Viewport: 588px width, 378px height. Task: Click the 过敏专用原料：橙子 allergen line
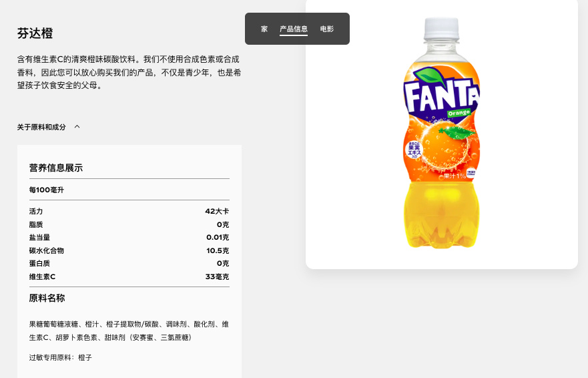click(x=60, y=357)
